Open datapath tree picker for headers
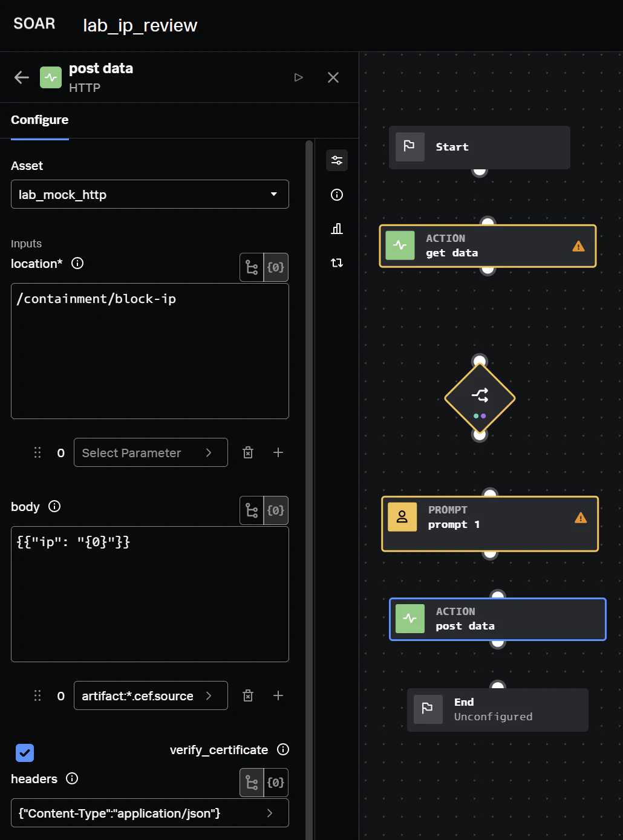The image size is (623, 840). point(252,783)
